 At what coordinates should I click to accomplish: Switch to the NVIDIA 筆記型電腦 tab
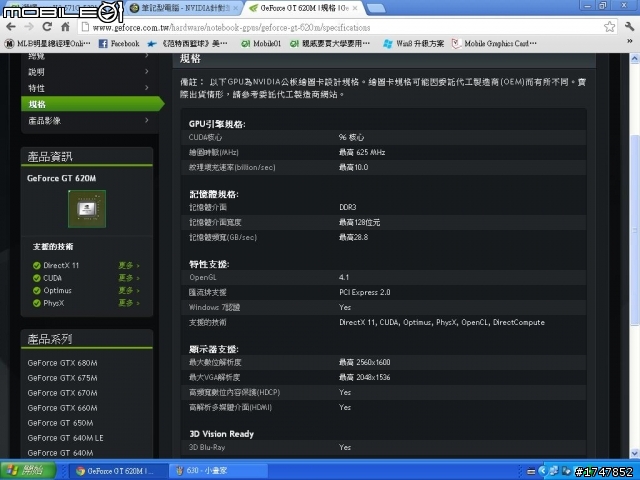click(186, 8)
